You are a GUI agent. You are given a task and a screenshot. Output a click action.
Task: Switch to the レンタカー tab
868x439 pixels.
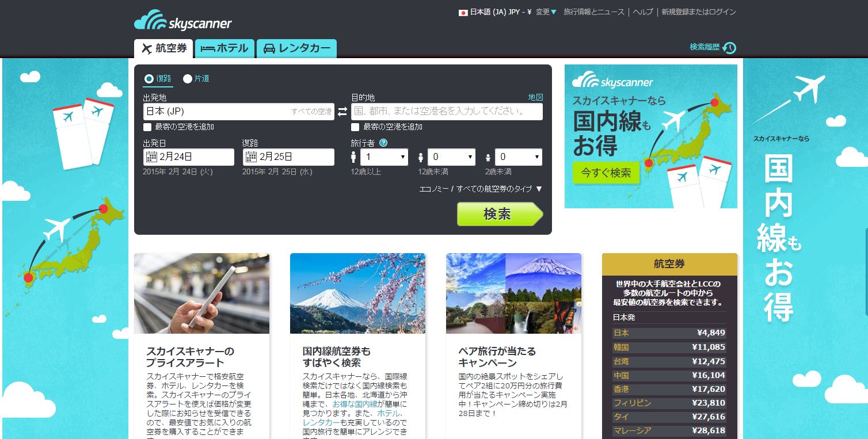click(296, 49)
